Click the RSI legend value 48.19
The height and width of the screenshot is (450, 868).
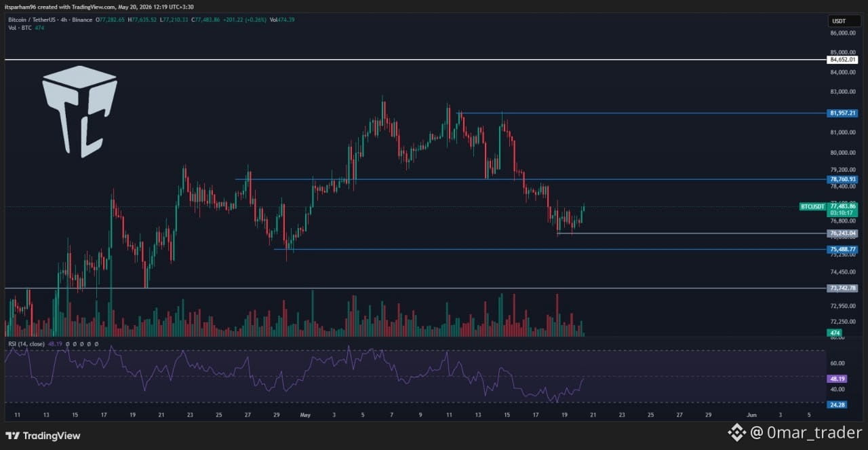coord(54,344)
